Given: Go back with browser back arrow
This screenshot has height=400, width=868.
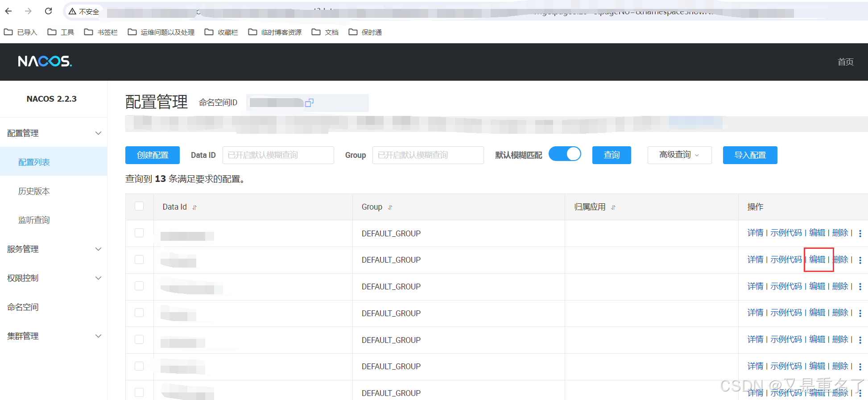Looking at the screenshot, I should 8,11.
